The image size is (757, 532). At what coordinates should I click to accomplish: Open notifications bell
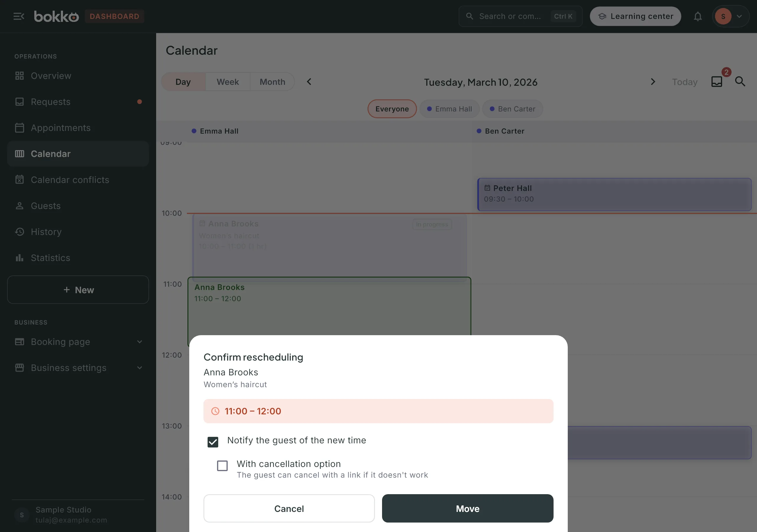coord(698,16)
